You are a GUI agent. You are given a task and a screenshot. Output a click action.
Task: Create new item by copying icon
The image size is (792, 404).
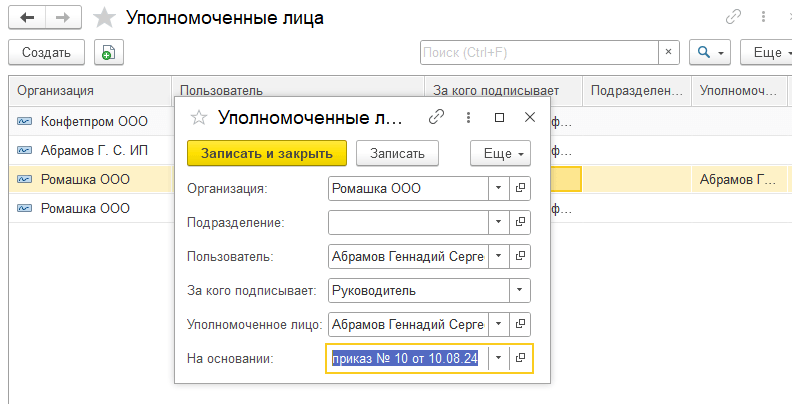[x=109, y=53]
